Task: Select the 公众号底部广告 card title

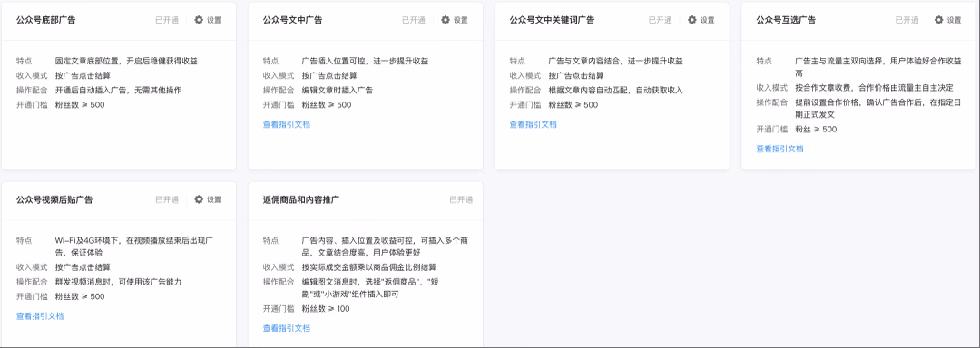Action: point(46,20)
